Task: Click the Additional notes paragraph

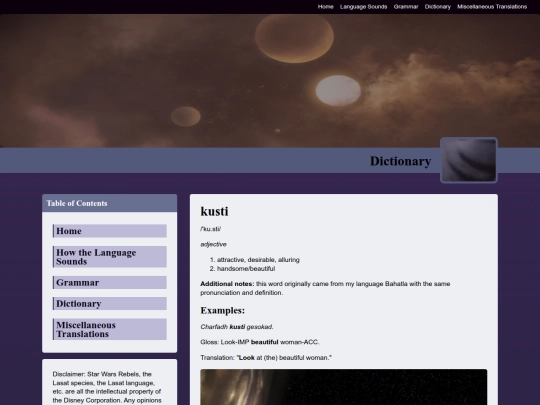Action: 325,288
